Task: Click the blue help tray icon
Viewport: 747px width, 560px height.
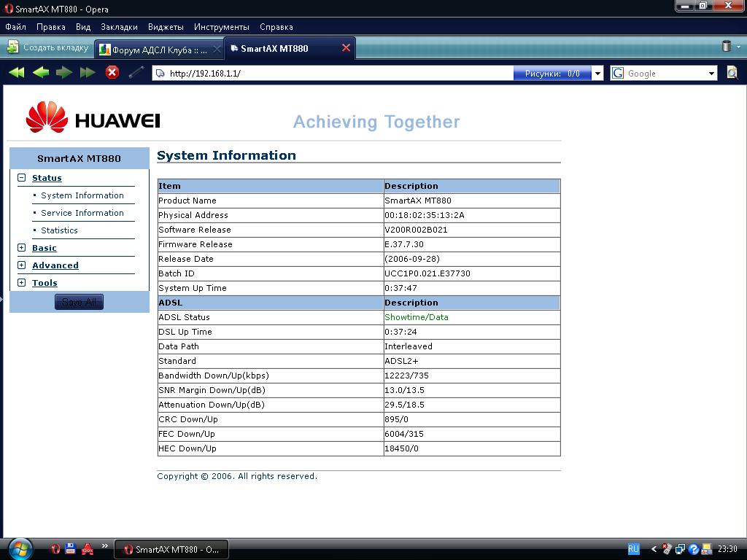Action: [x=693, y=549]
